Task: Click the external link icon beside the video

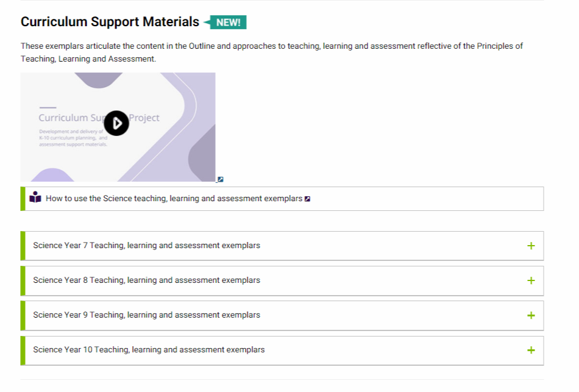Action: [221, 180]
